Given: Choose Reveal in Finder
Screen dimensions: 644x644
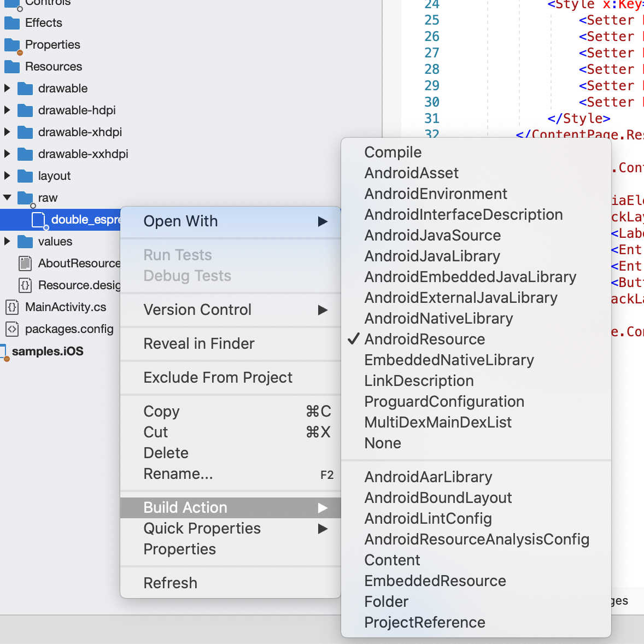Looking at the screenshot, I should [199, 344].
